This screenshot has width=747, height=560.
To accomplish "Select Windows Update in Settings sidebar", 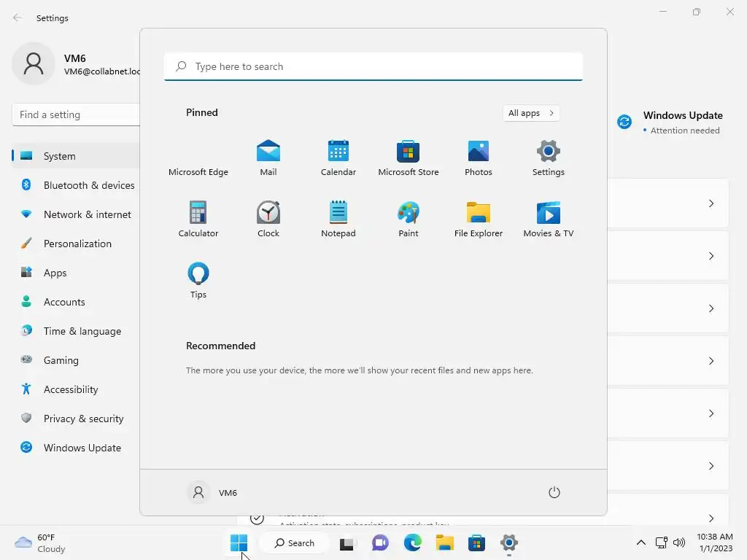I will [76, 448].
